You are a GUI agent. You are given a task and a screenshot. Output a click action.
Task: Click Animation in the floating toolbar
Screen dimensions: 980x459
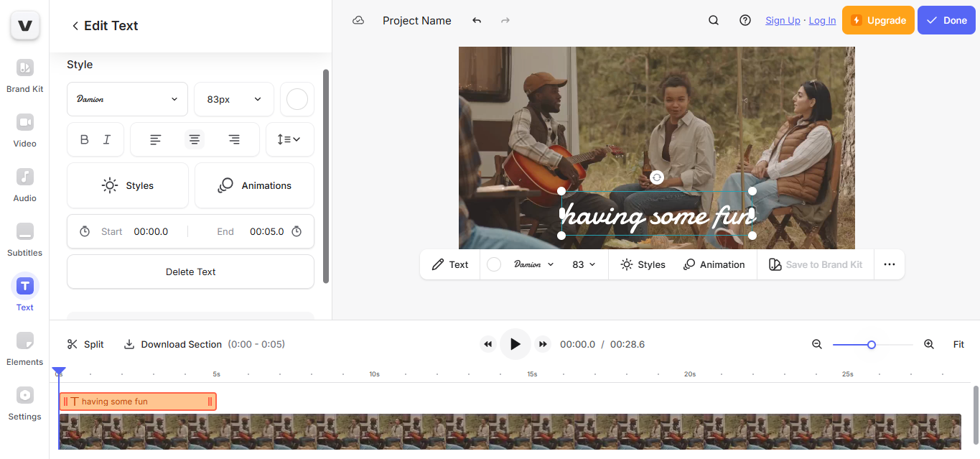714,264
